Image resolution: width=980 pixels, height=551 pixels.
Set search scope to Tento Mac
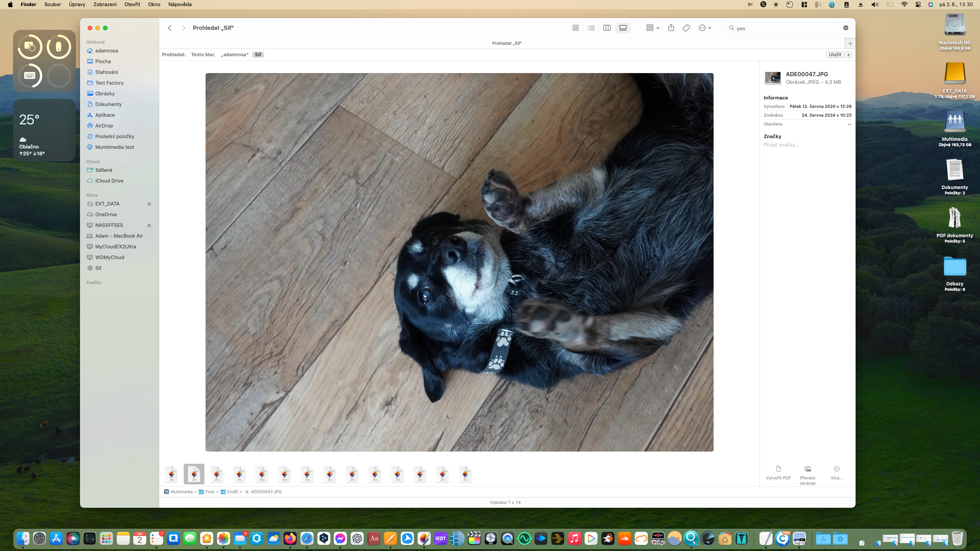[x=203, y=55]
